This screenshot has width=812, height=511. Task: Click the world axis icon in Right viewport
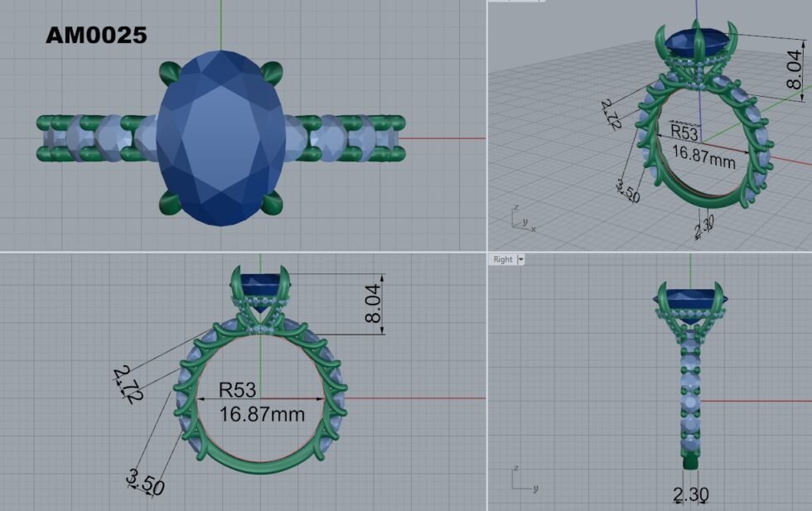[x=520, y=481]
